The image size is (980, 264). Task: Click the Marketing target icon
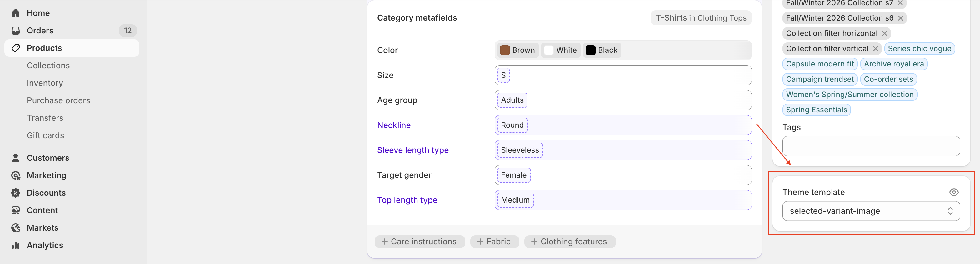(x=16, y=175)
